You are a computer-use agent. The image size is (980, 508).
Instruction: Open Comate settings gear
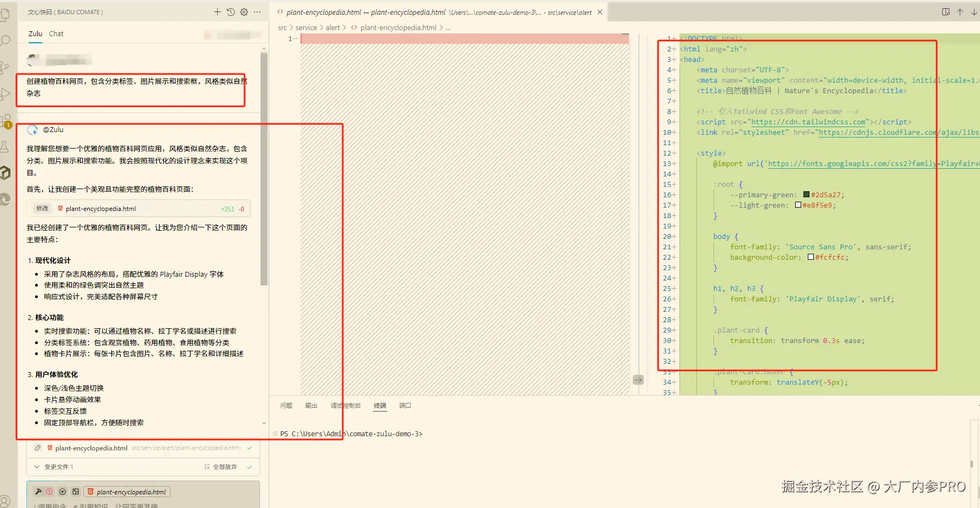click(x=244, y=12)
